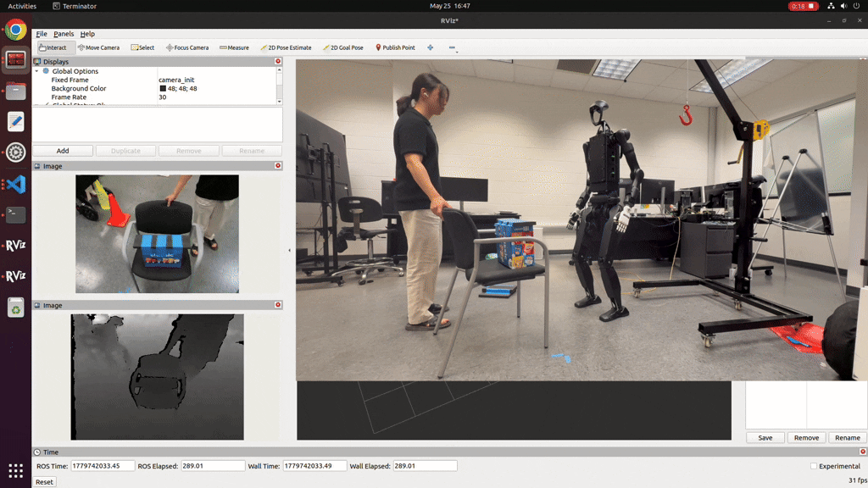Click the Displays list scroll down arrow
Viewport: 868px width, 488px height.
pyautogui.click(x=279, y=102)
